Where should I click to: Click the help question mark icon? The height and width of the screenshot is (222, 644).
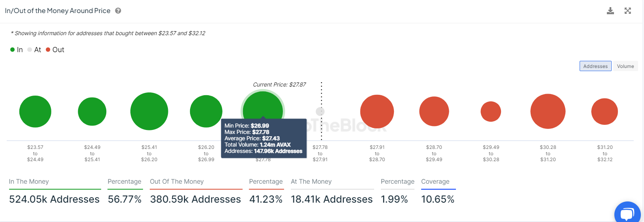click(x=118, y=11)
